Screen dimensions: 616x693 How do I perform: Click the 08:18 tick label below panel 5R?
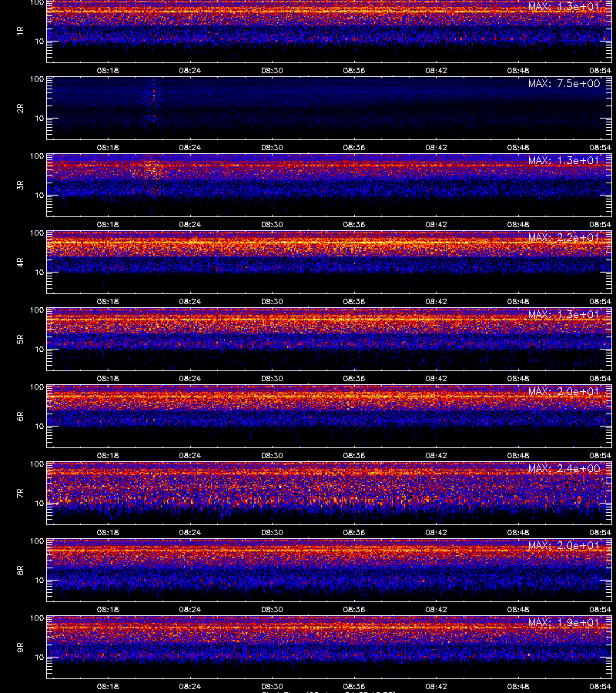pos(108,378)
